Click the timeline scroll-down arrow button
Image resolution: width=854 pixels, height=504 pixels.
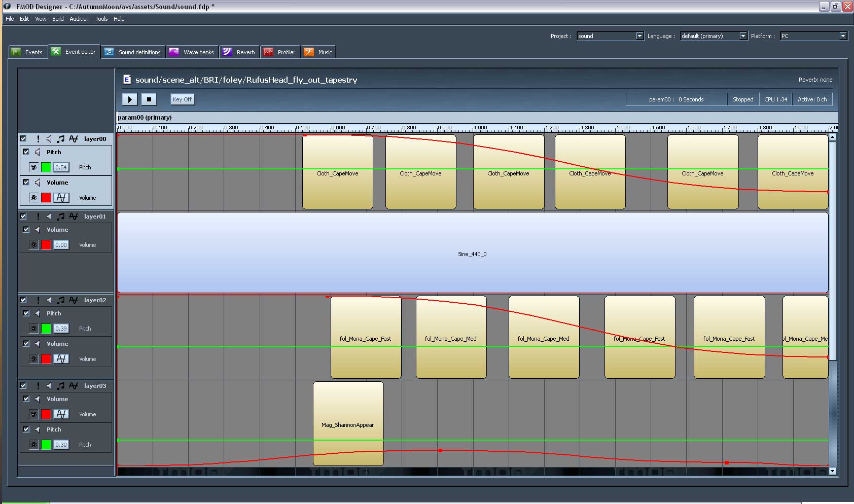click(832, 471)
